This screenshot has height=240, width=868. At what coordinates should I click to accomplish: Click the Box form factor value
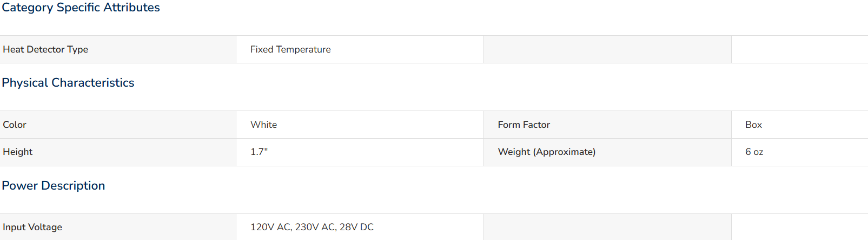(x=753, y=125)
